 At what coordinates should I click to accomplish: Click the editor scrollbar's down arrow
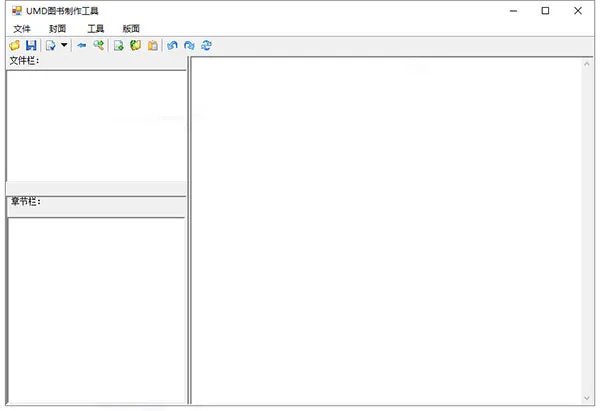point(586,397)
